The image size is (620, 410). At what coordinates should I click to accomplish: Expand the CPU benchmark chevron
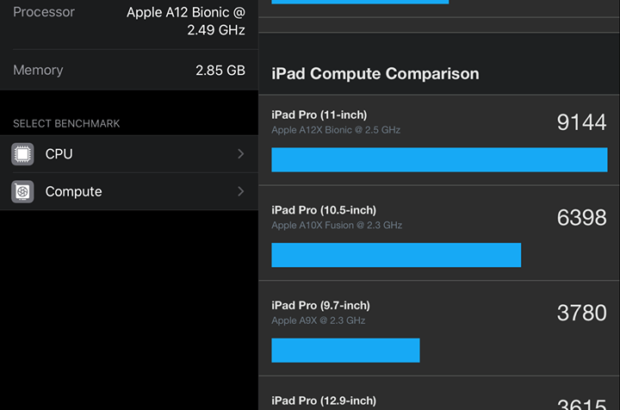[241, 154]
